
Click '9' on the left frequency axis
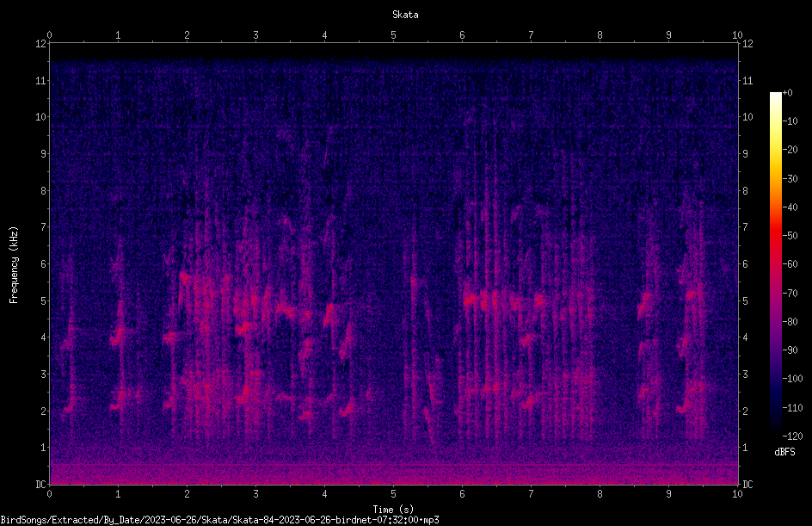[x=43, y=154]
